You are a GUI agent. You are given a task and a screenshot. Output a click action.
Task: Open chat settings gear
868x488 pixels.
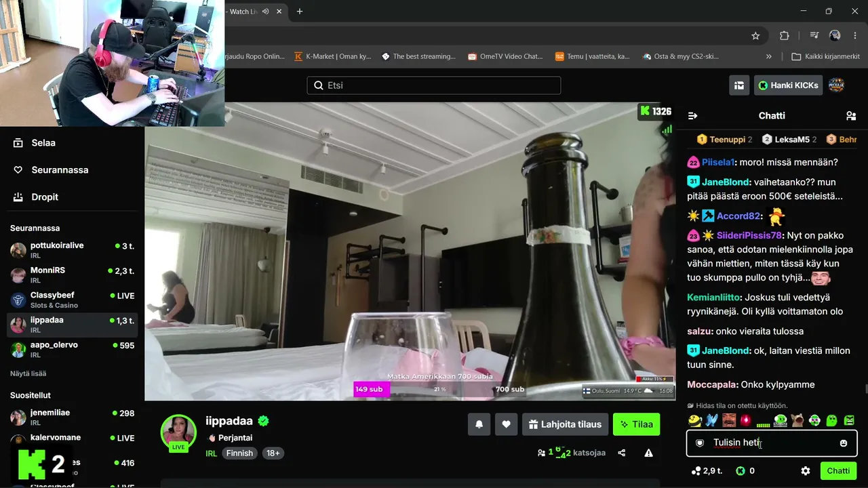point(806,471)
